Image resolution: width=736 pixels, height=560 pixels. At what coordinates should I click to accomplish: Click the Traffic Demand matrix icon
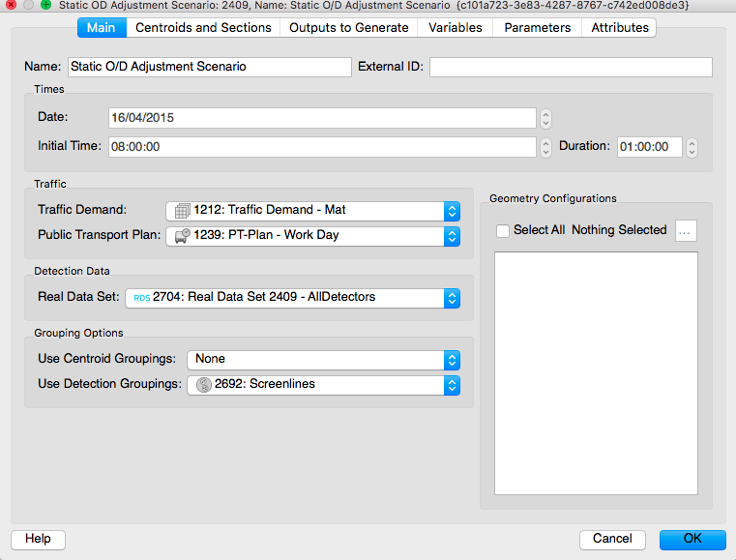pyautogui.click(x=182, y=211)
